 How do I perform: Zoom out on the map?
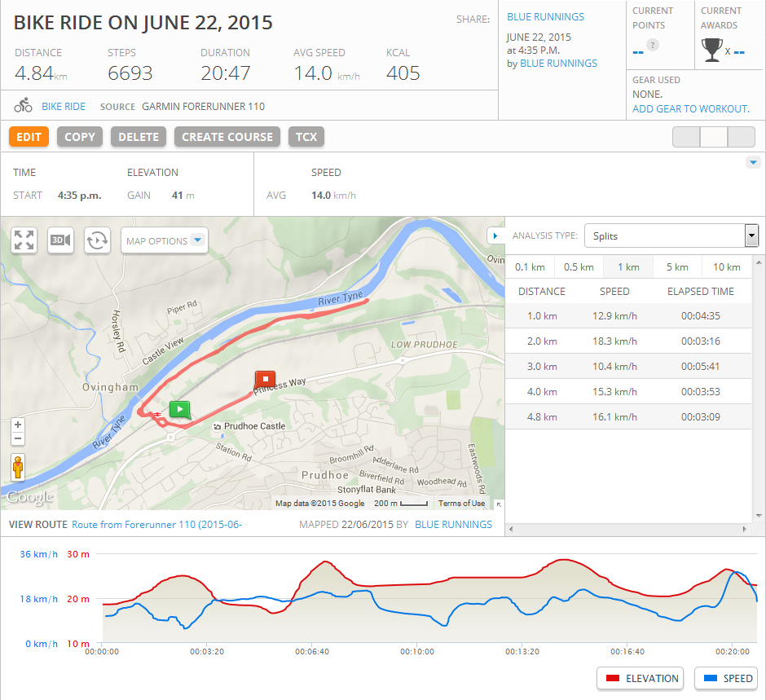pos(18,439)
